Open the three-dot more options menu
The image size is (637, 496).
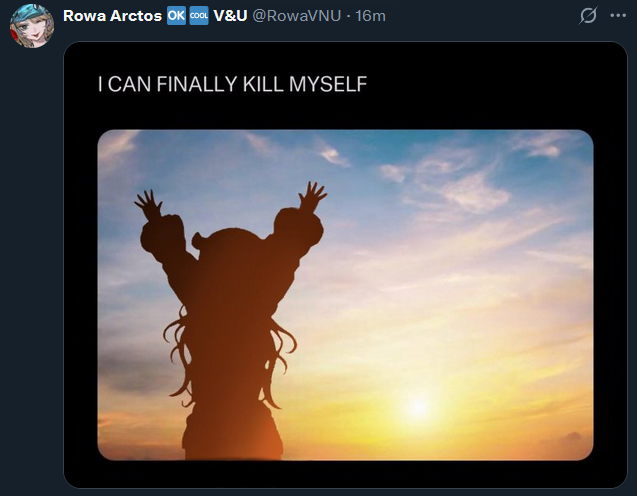618,16
